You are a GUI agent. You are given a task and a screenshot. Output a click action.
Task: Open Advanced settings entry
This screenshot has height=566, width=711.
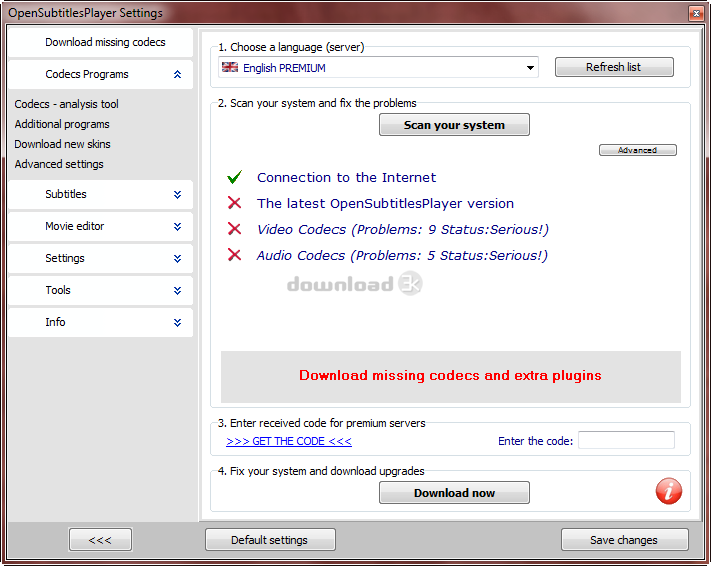pos(59,164)
